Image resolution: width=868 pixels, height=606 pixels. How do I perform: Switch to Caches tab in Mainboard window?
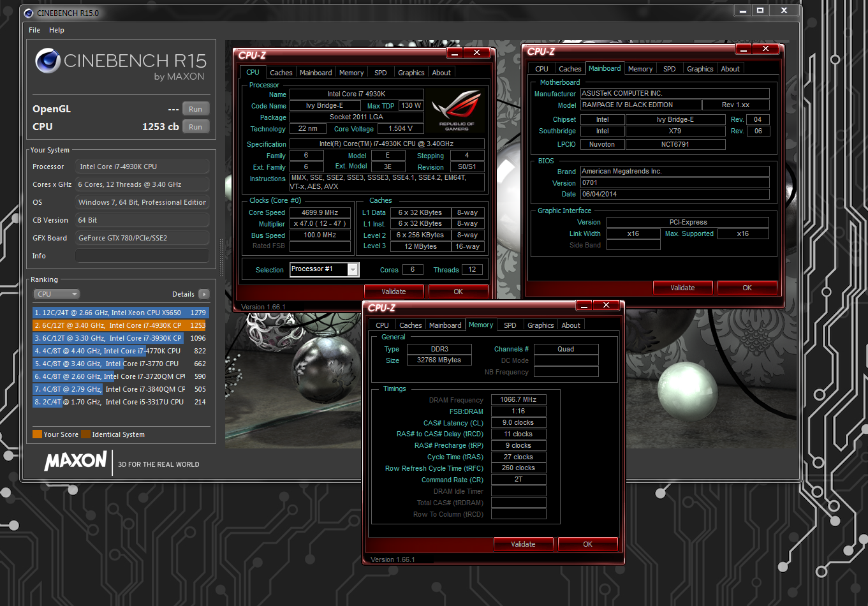(570, 69)
